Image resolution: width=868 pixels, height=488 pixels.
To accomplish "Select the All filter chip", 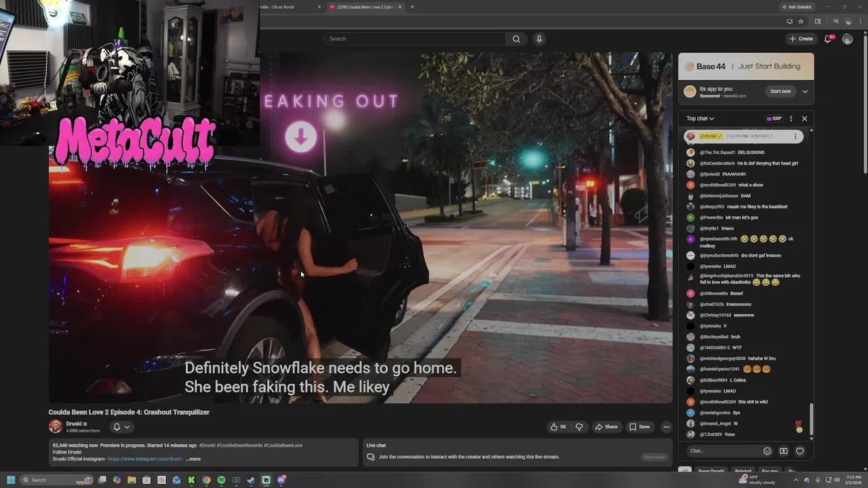I will point(685,470).
